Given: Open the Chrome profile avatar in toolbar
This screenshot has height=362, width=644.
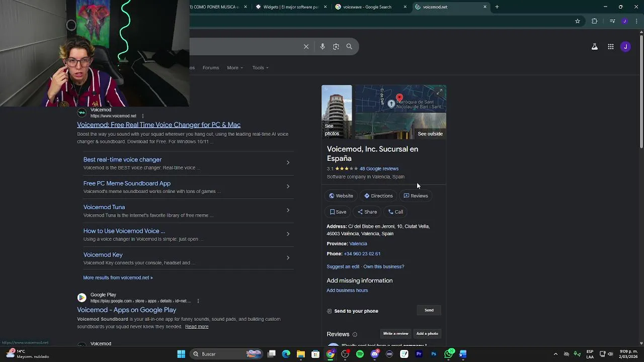Looking at the screenshot, I should point(624,21).
